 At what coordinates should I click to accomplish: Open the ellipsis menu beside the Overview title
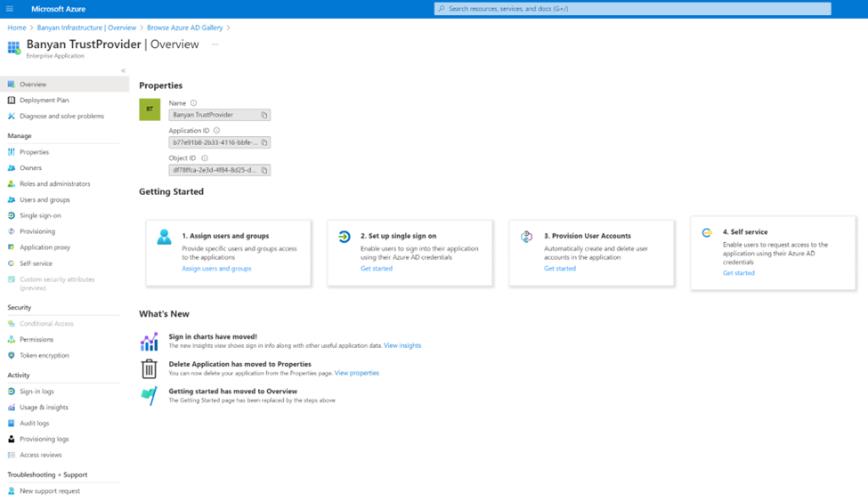click(x=215, y=44)
